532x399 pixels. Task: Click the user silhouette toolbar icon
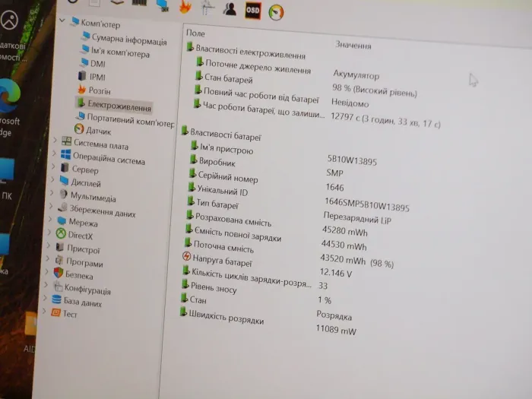pyautogui.click(x=230, y=8)
